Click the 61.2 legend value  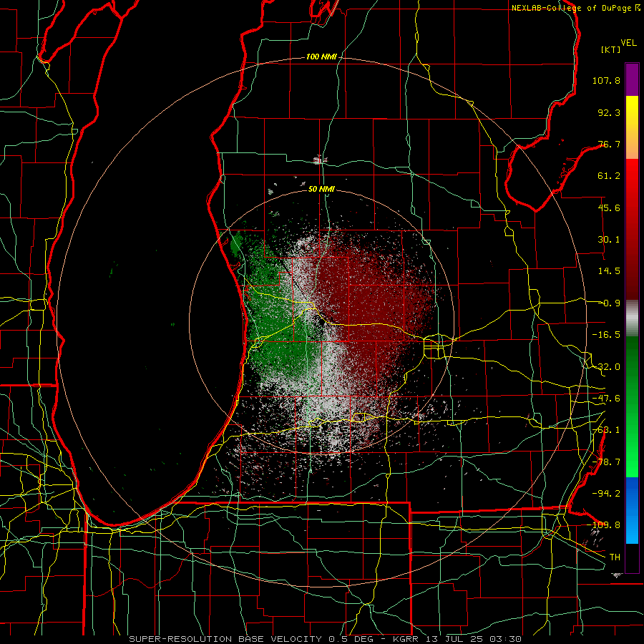click(609, 176)
